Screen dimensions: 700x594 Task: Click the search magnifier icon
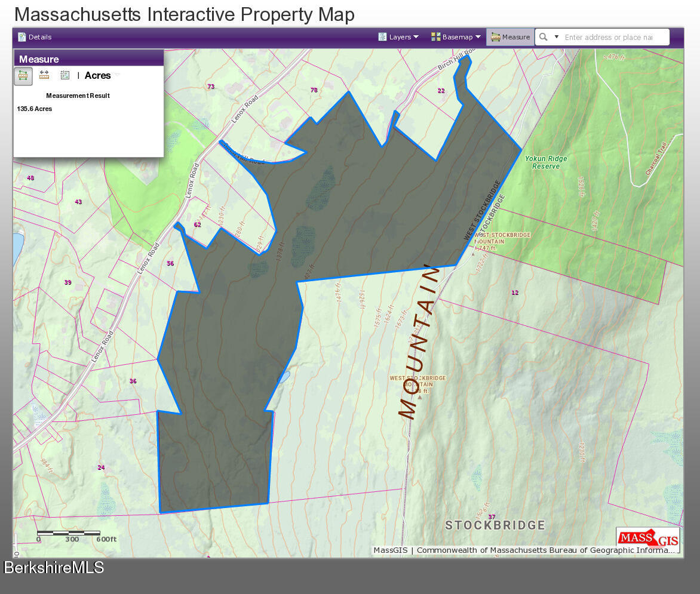click(544, 37)
